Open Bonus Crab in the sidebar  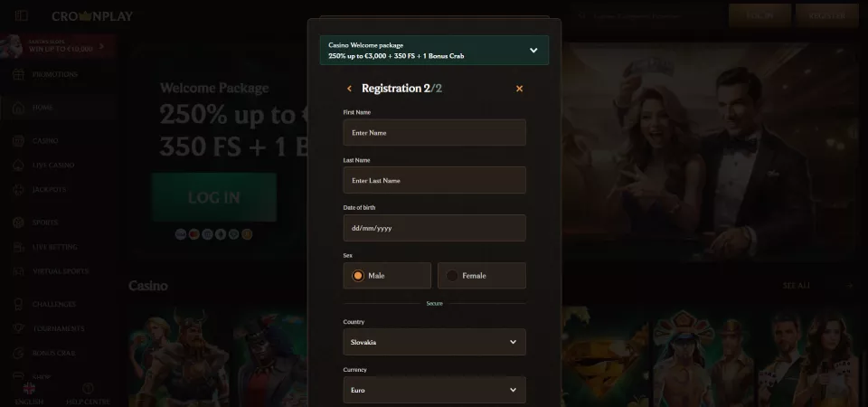point(58,353)
